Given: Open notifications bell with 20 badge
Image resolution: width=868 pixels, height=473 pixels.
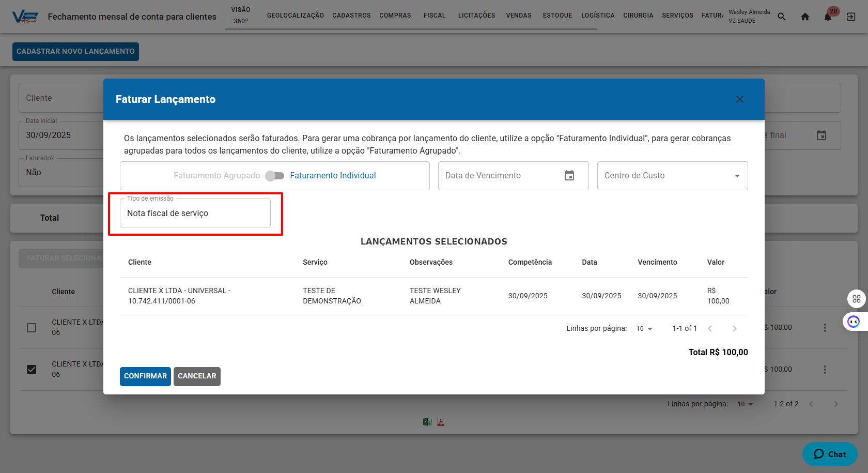Looking at the screenshot, I should point(828,17).
